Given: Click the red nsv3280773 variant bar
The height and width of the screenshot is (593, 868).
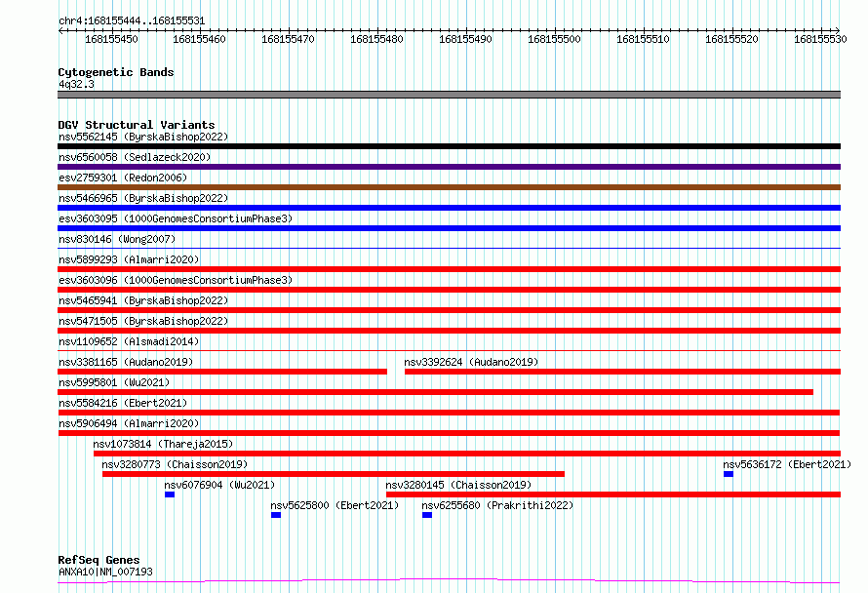Looking at the screenshot, I should click(x=334, y=474).
